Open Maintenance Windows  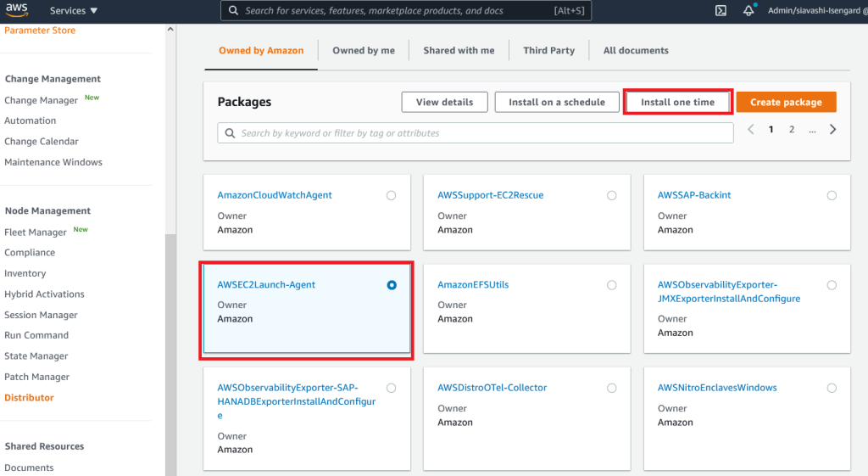[x=53, y=162]
